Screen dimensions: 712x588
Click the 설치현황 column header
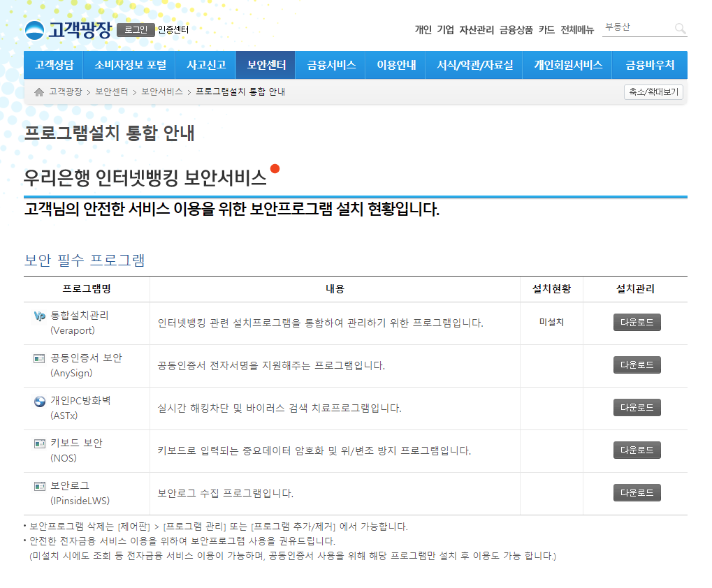pyautogui.click(x=551, y=289)
